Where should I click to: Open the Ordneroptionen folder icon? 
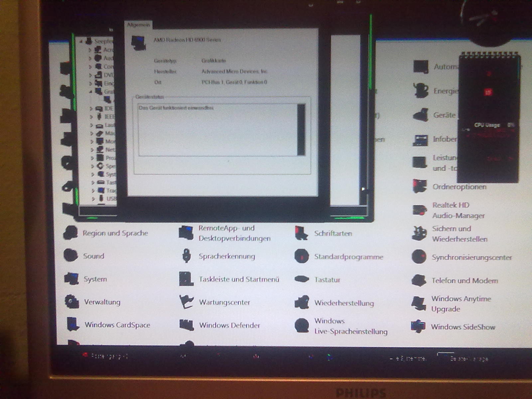[420, 186]
